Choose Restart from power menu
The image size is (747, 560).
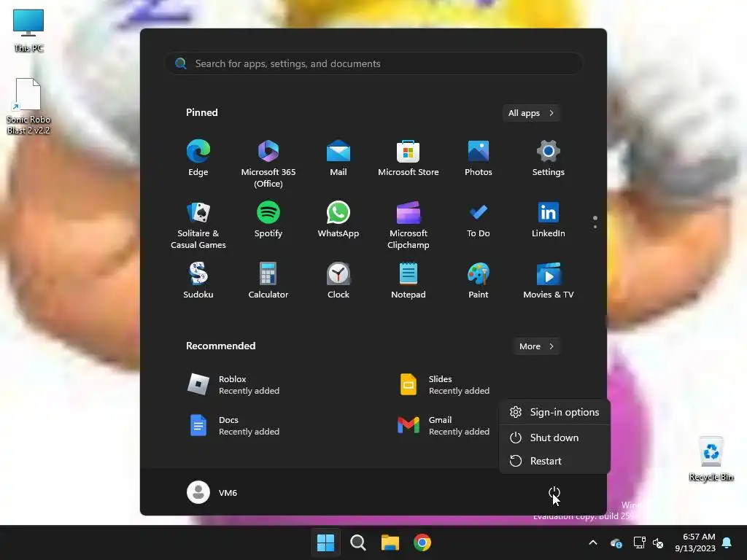(x=554, y=461)
